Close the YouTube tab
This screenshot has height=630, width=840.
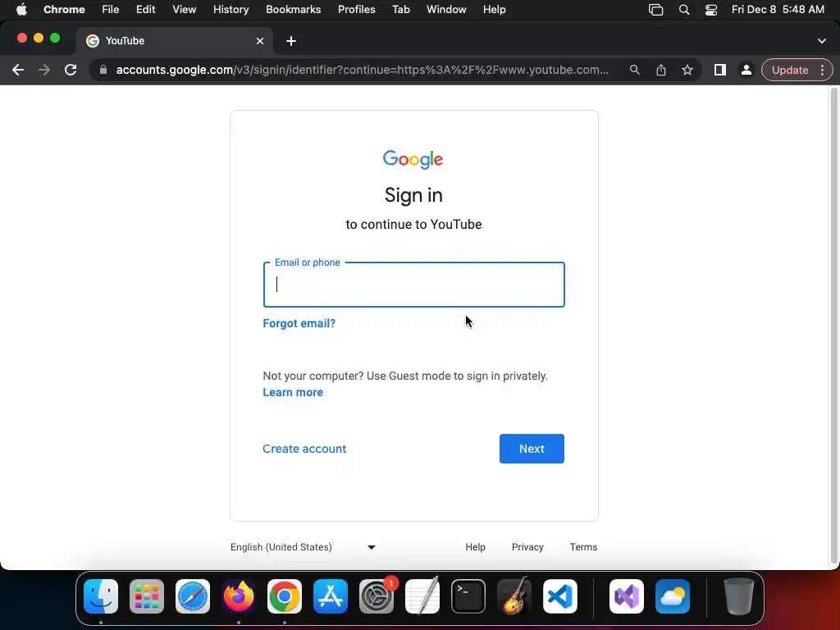260,41
